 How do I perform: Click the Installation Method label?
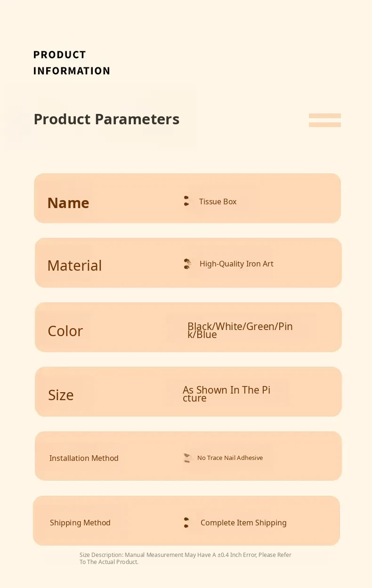tap(84, 458)
